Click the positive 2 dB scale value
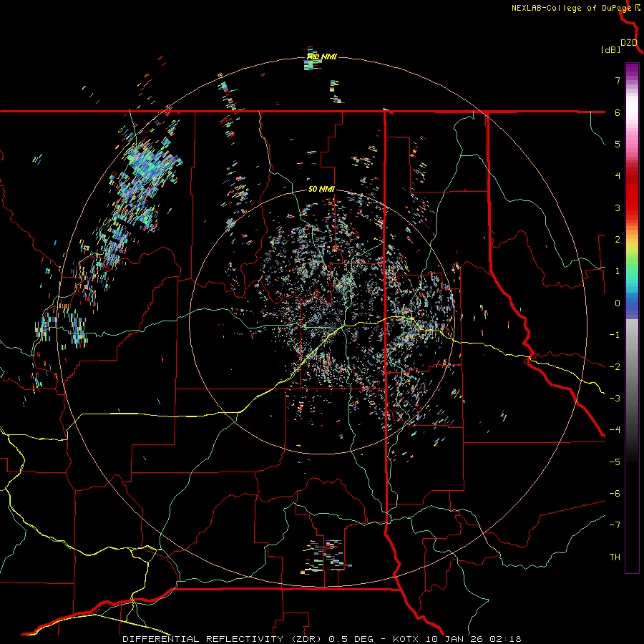The width and height of the screenshot is (644, 644). pos(618,240)
